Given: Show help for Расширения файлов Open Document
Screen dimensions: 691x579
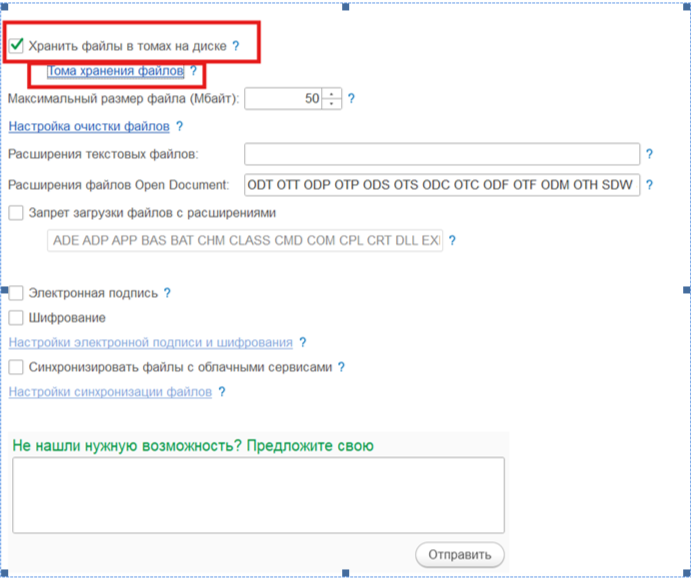Looking at the screenshot, I should [649, 185].
